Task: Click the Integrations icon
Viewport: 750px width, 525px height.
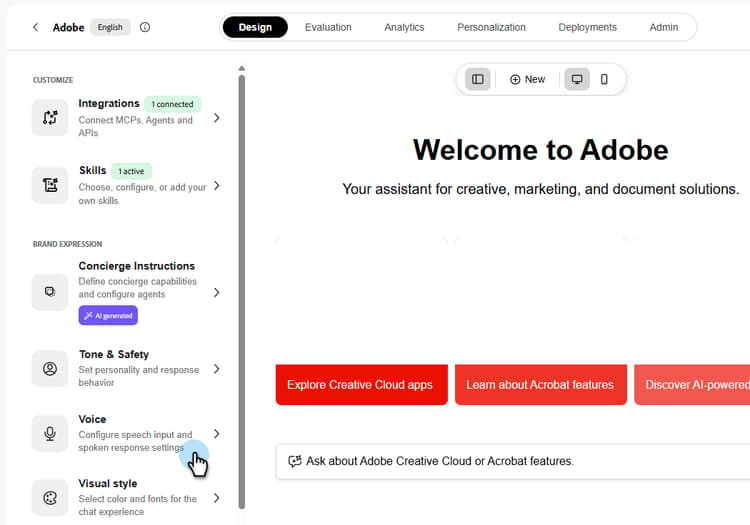Action: [x=50, y=118]
